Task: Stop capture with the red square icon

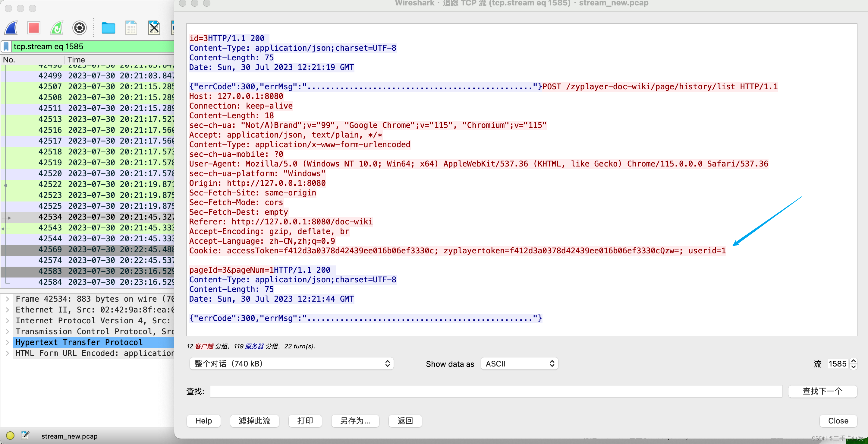Action: tap(34, 28)
